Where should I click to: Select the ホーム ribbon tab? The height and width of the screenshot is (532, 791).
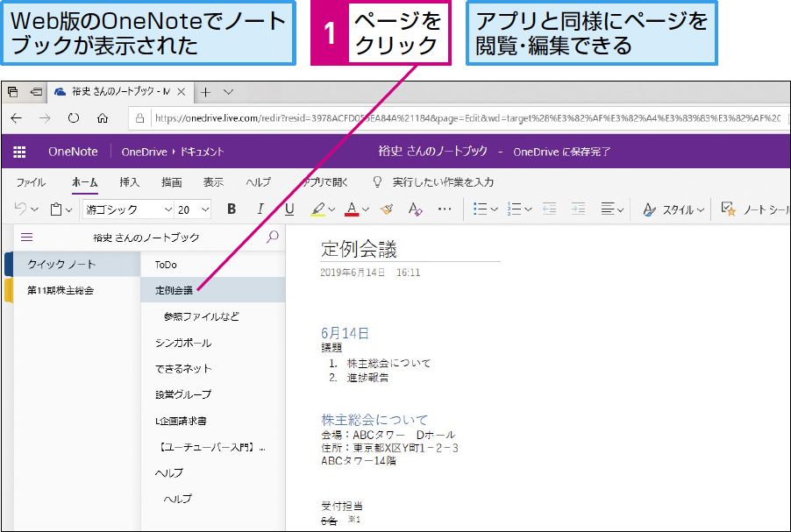point(85,182)
